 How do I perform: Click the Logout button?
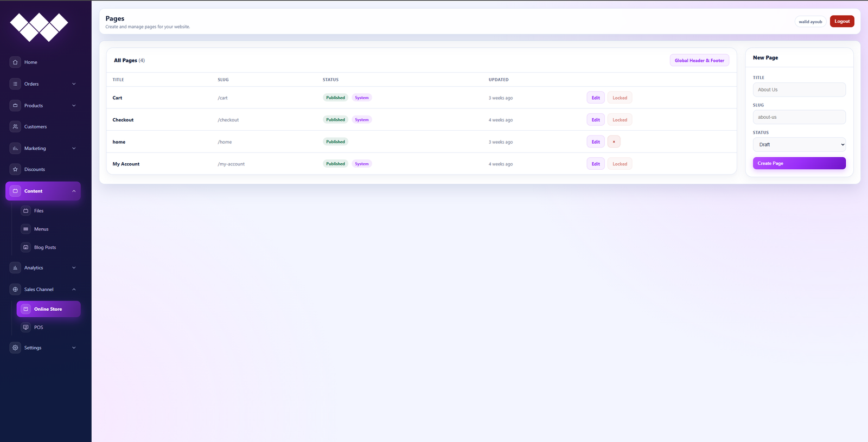pyautogui.click(x=842, y=21)
